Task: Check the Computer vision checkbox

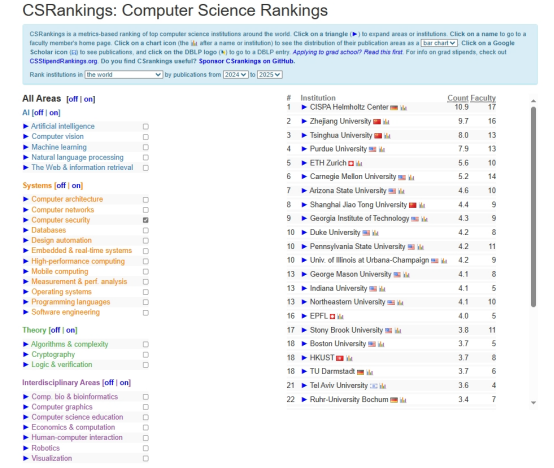Action: (146, 137)
